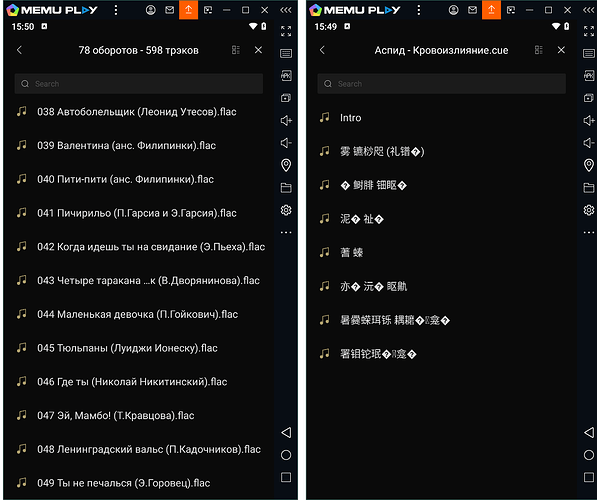Expand more tools ellipsis in right sidebar

pyautogui.click(x=589, y=232)
